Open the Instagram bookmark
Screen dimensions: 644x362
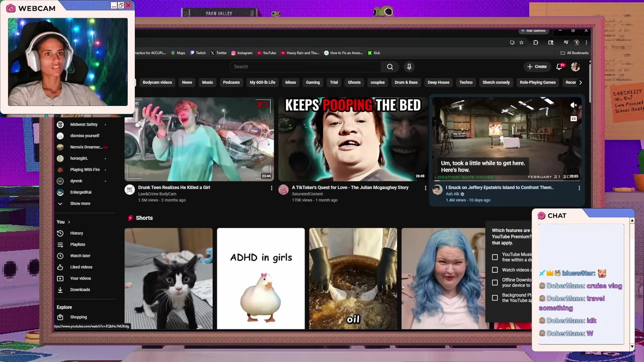[x=242, y=53]
